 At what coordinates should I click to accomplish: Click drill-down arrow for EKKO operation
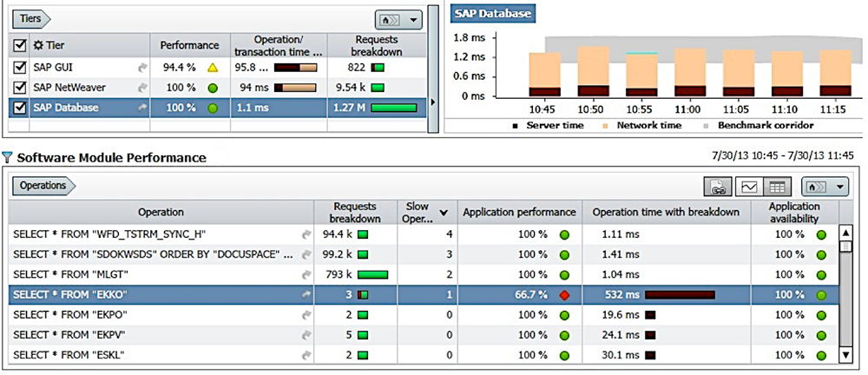click(305, 294)
